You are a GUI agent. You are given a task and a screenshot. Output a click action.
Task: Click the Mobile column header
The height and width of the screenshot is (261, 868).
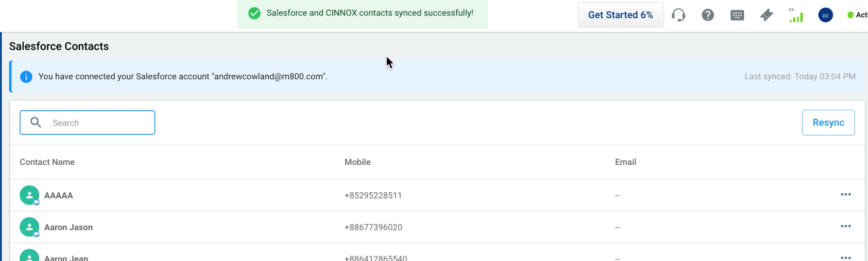click(x=357, y=162)
